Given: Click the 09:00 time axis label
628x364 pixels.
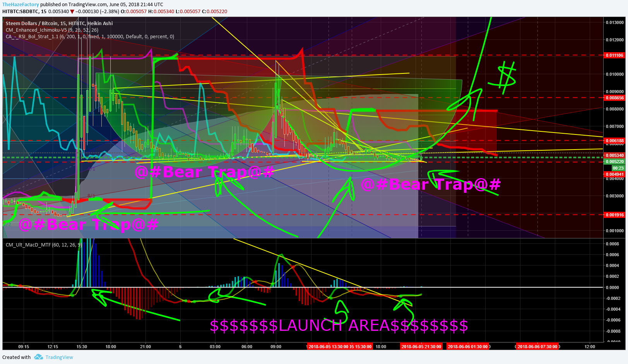Looking at the screenshot, I should click(x=276, y=347).
